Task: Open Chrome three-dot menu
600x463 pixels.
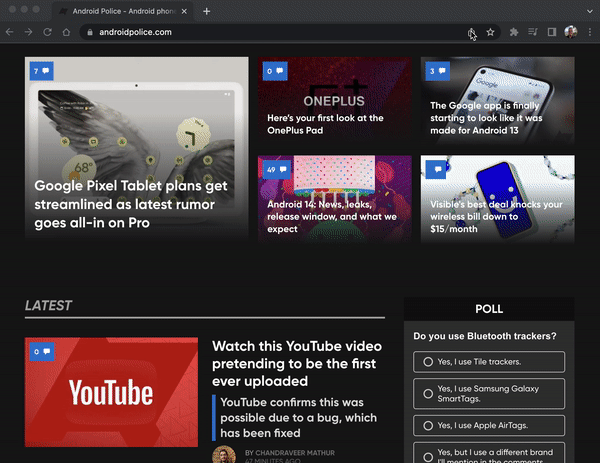Action: (590, 32)
